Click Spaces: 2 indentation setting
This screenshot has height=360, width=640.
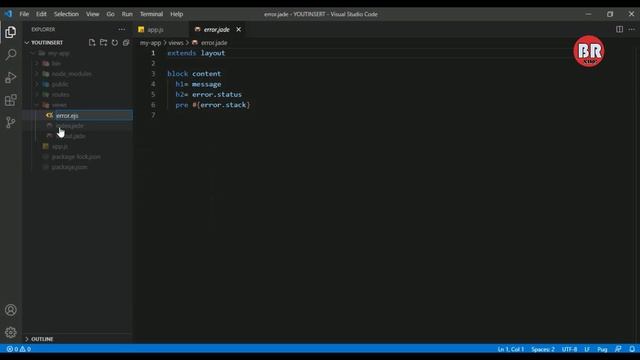pyautogui.click(x=543, y=349)
